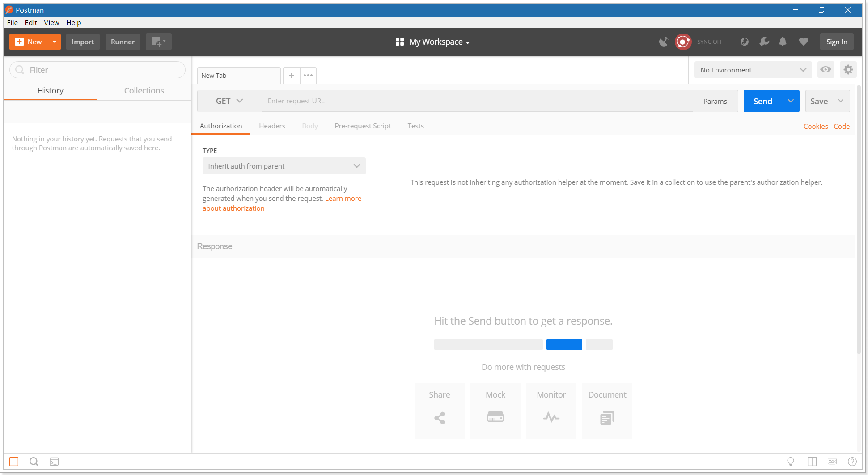Click the Enter request URL field
The width and height of the screenshot is (868, 475).
477,101
